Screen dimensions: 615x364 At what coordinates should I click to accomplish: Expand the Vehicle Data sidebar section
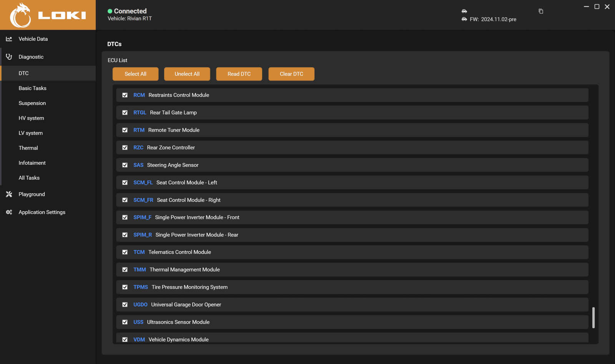click(x=33, y=39)
